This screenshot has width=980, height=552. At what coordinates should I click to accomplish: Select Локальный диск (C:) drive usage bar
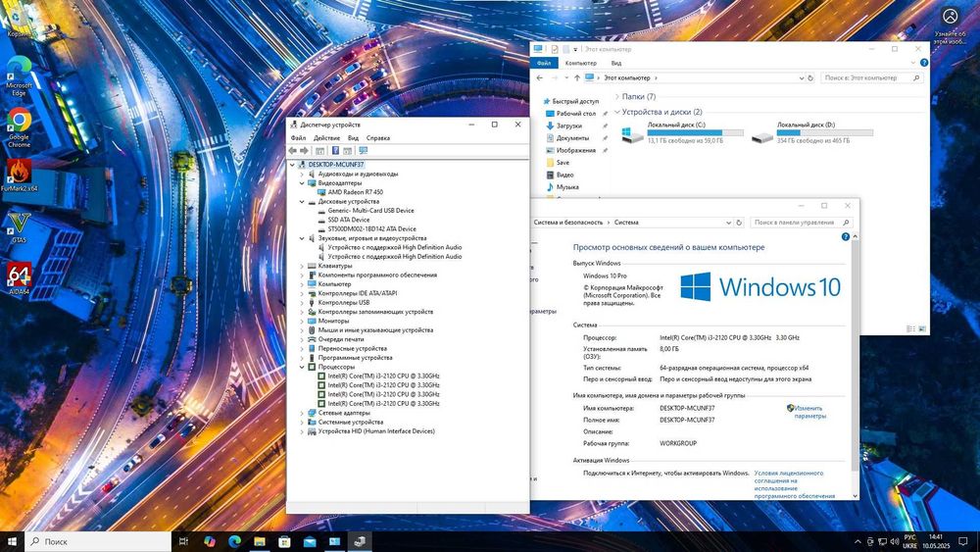click(x=695, y=132)
